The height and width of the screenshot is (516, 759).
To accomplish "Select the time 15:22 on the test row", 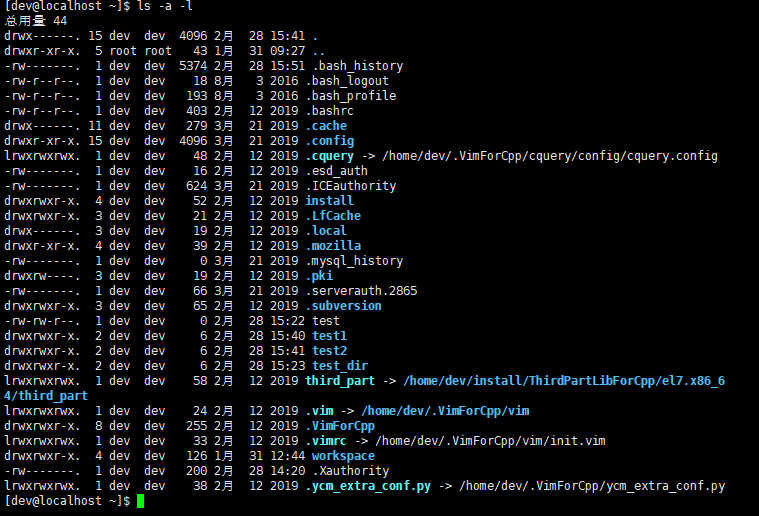I will pyautogui.click(x=288, y=321).
